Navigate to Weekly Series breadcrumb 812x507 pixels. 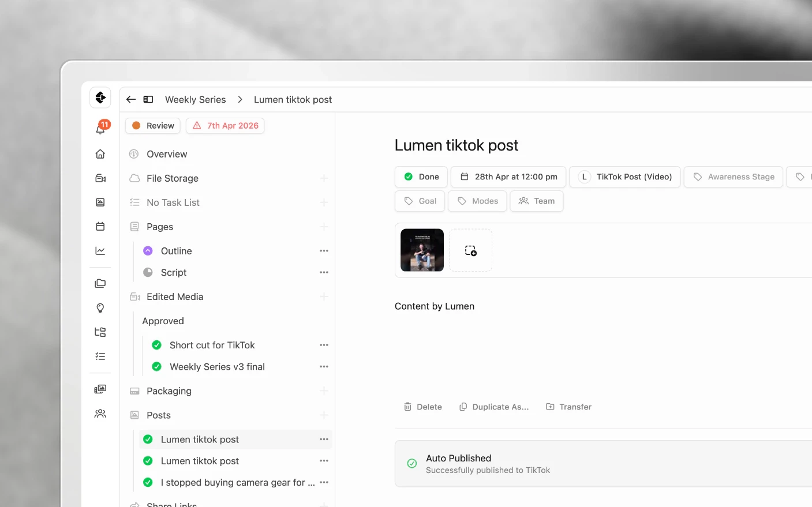tap(196, 99)
